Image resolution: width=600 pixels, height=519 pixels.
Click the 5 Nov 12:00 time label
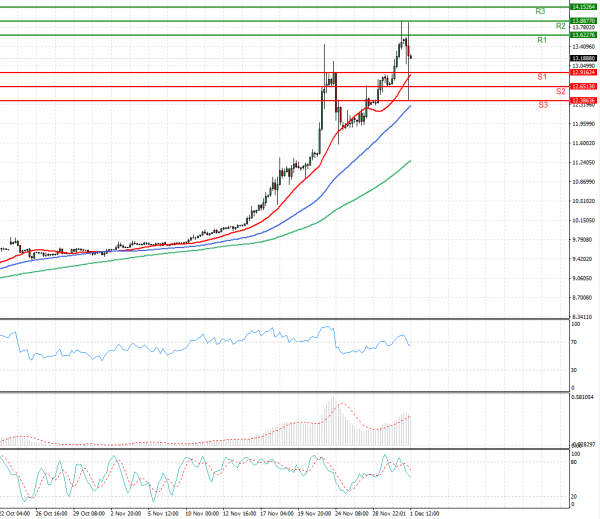[x=163, y=514]
